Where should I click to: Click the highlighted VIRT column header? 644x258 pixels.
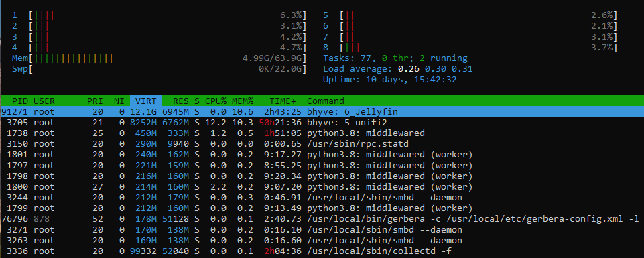tap(146, 101)
